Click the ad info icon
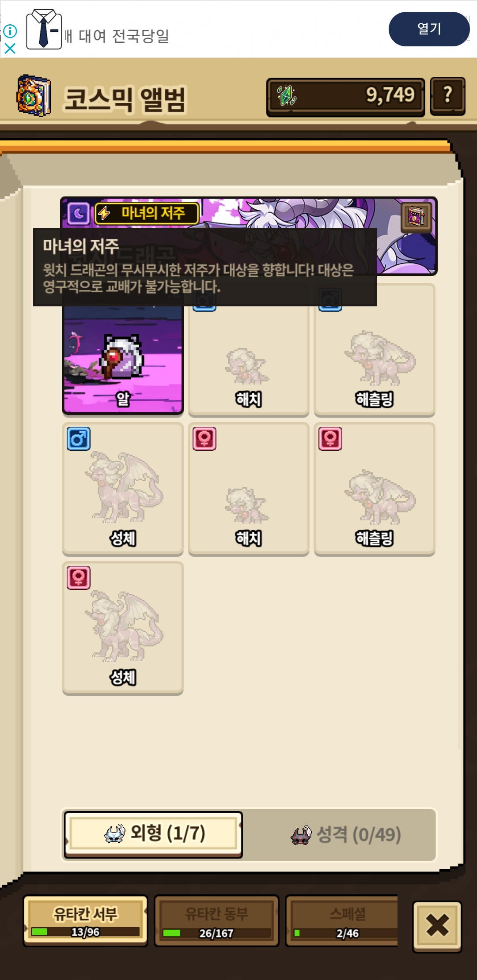 pos(10,31)
